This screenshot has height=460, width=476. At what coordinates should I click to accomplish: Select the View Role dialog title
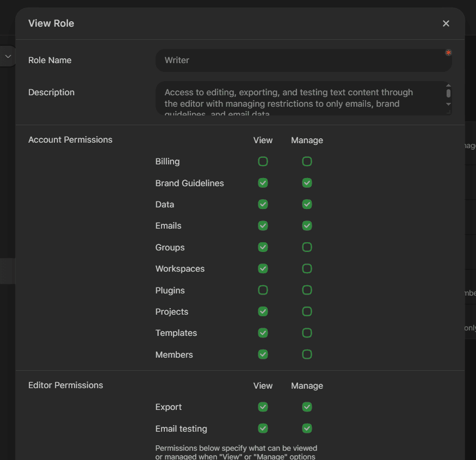51,23
